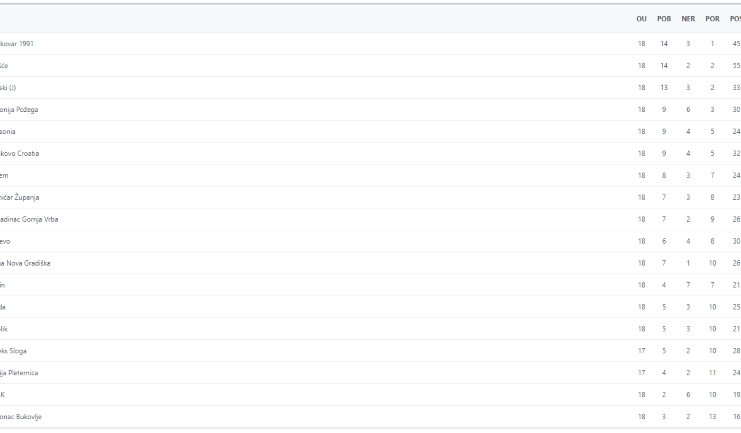
Task: Click the 17 played cell in Pleternica row
Action: point(641,373)
